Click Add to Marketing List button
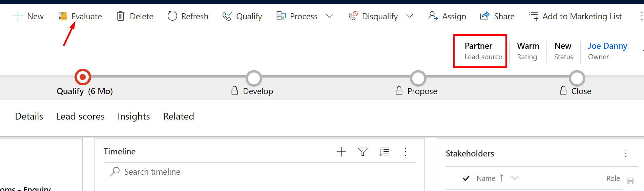Screen dimensions: 644x191 (x=576, y=16)
